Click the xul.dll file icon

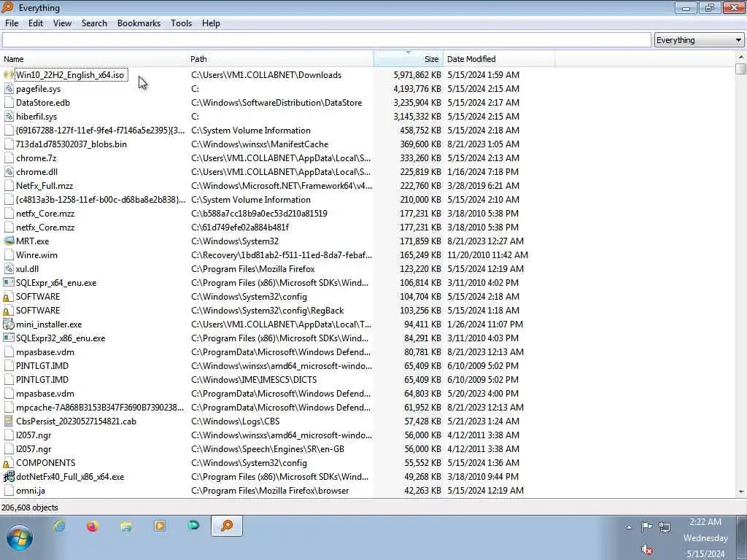9,268
